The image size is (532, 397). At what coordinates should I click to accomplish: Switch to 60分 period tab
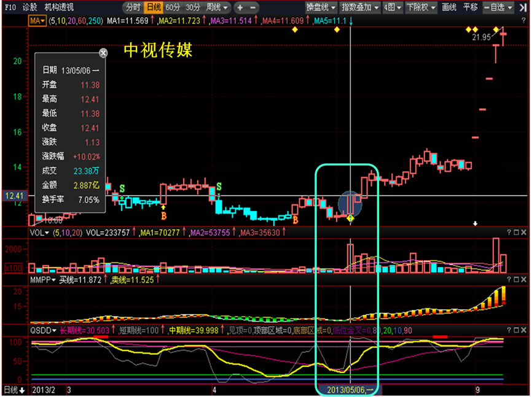173,7
